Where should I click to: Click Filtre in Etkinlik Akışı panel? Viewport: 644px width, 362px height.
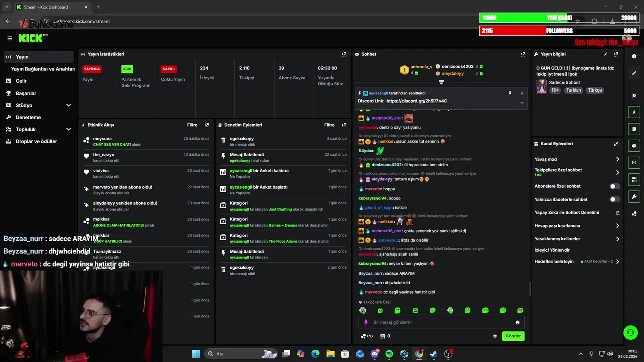192,125
